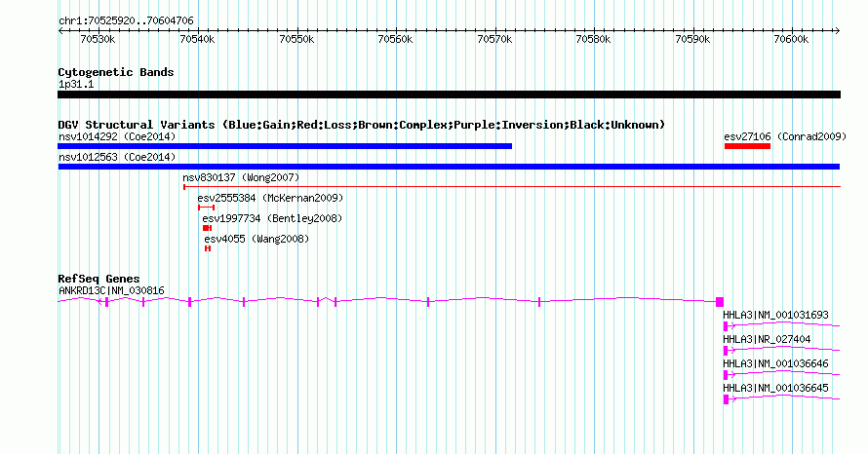
Task: Click the small red esv4055 variant glyph
Action: (208, 248)
